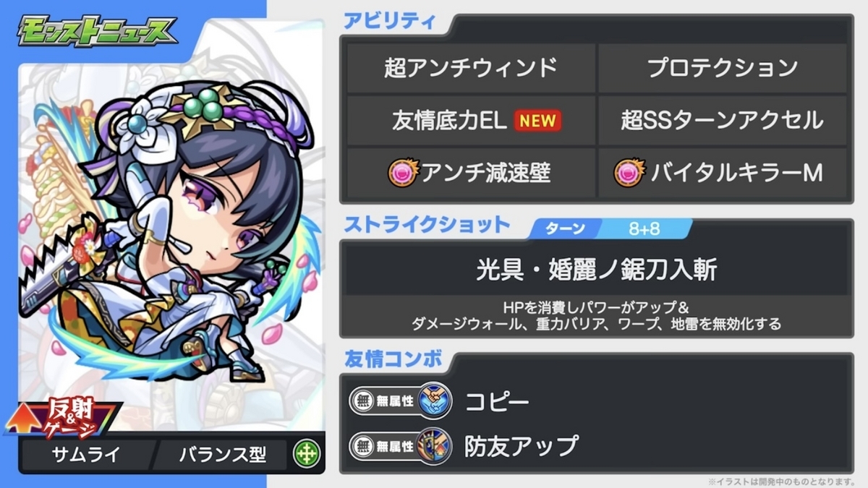Select the プロテクション ability cell

pos(722,68)
